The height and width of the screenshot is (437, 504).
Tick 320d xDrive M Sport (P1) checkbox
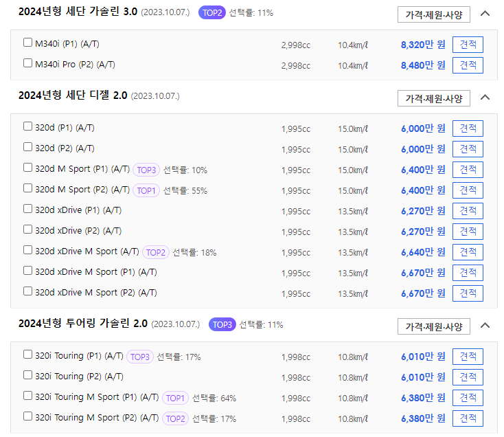tap(27, 271)
